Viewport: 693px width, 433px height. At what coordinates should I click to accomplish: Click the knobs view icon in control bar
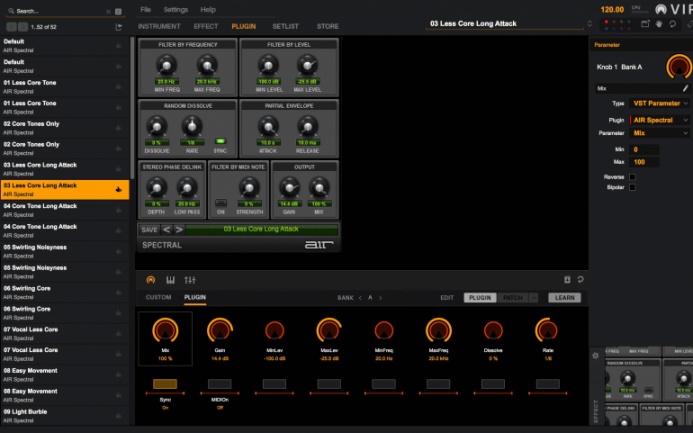150,279
